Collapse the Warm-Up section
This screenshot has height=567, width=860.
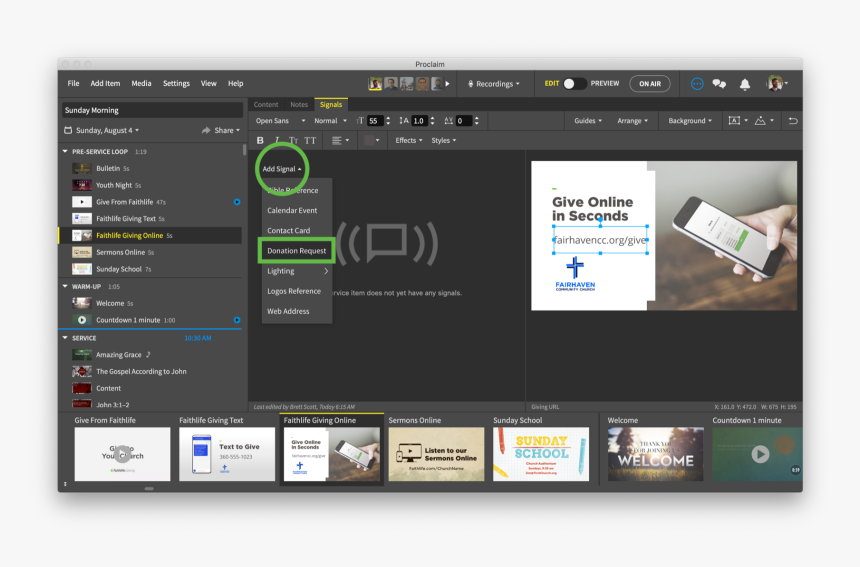[x=65, y=286]
